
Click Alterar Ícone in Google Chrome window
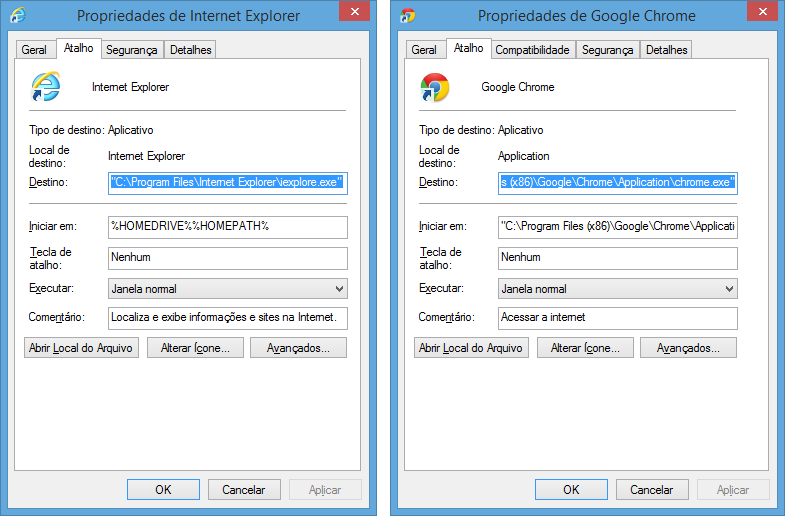pos(585,348)
